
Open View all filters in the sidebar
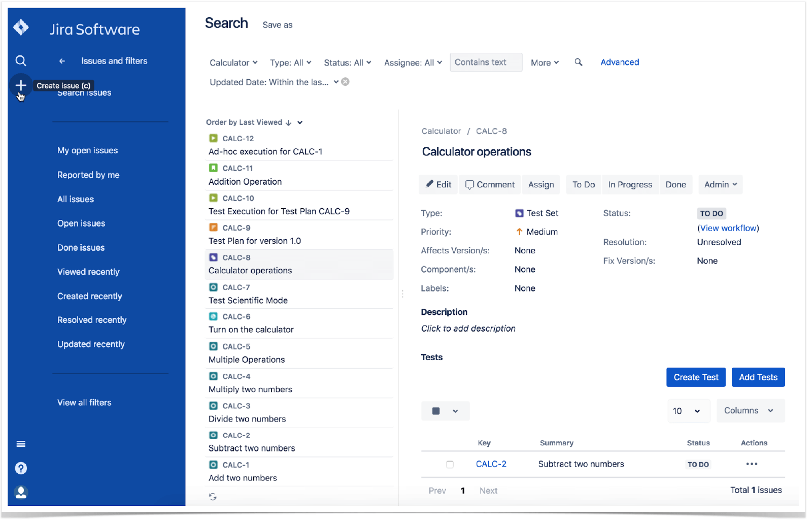click(x=84, y=402)
